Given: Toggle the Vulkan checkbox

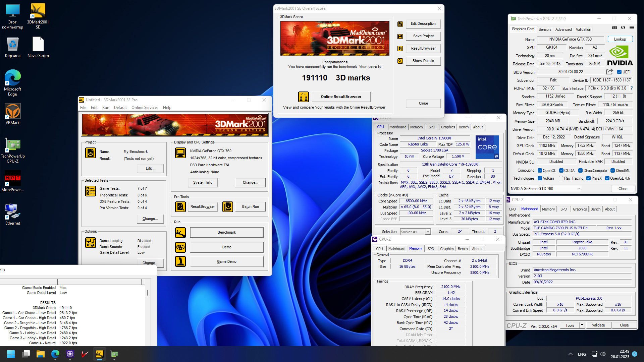Looking at the screenshot, I should click(x=540, y=178).
